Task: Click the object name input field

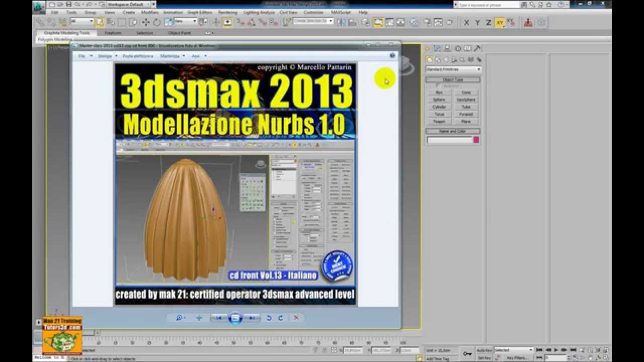Action: point(449,140)
